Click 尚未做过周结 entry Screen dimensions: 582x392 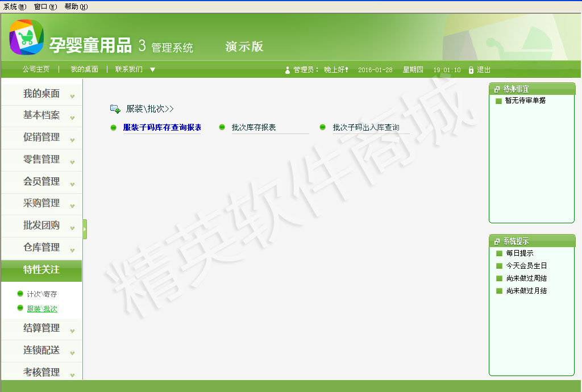(526, 278)
